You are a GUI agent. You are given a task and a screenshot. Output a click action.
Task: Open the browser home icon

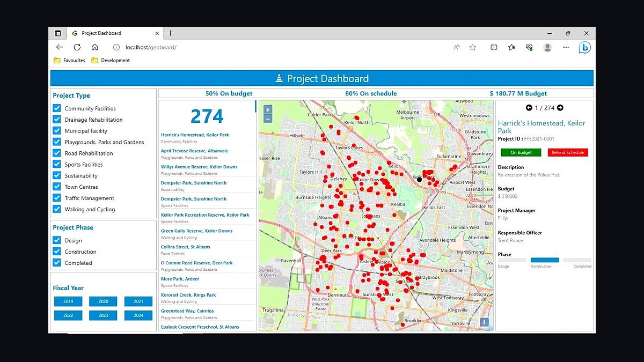(x=94, y=47)
